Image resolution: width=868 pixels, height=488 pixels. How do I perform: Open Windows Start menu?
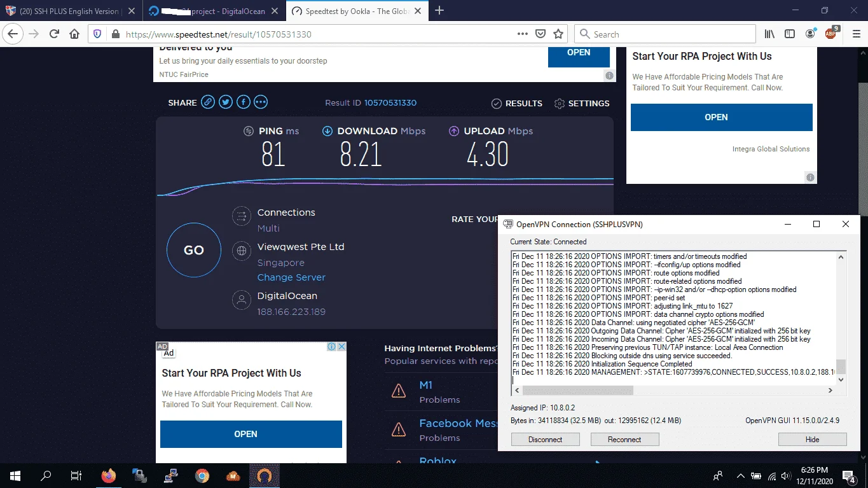coord(15,475)
